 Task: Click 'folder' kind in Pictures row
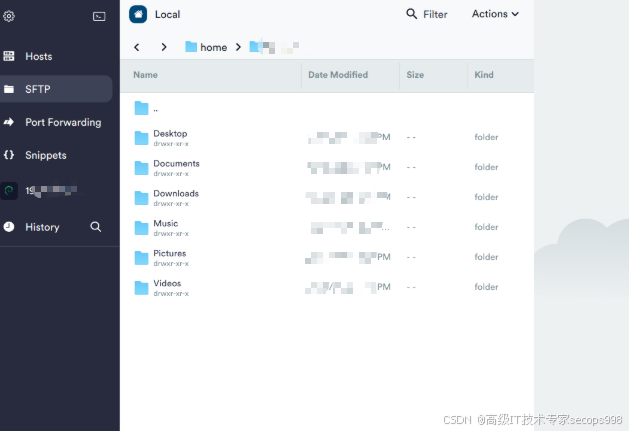pos(486,257)
